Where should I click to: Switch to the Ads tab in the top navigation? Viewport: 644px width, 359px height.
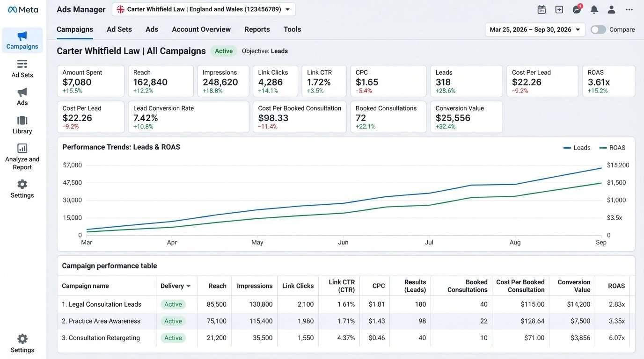coord(152,29)
